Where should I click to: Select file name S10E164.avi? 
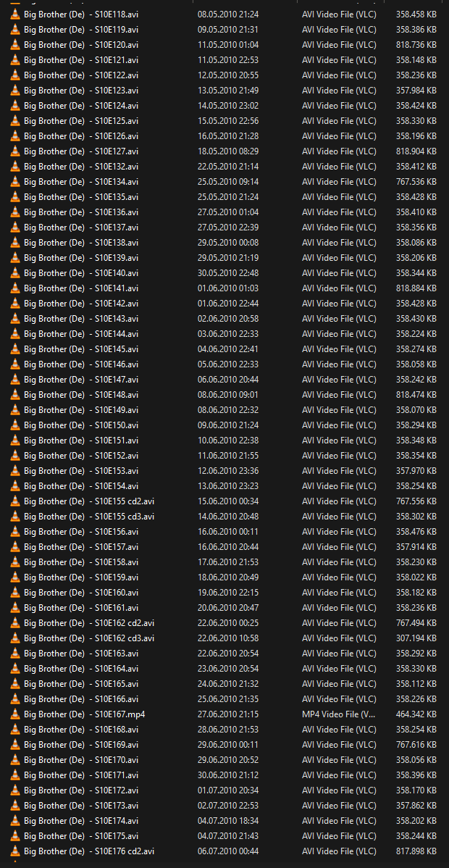(x=81, y=669)
